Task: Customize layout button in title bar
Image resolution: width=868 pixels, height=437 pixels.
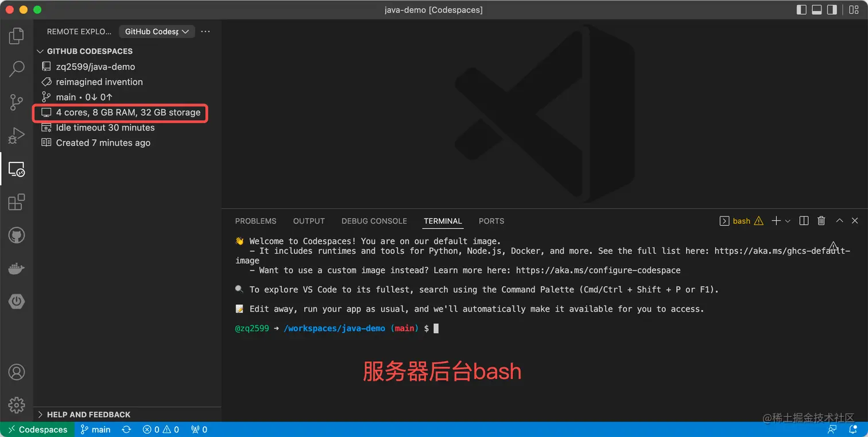Action: pos(852,10)
